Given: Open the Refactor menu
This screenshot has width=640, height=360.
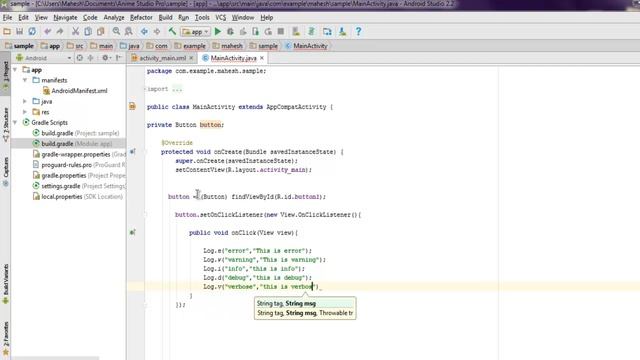Looking at the screenshot, I should coord(141,18).
